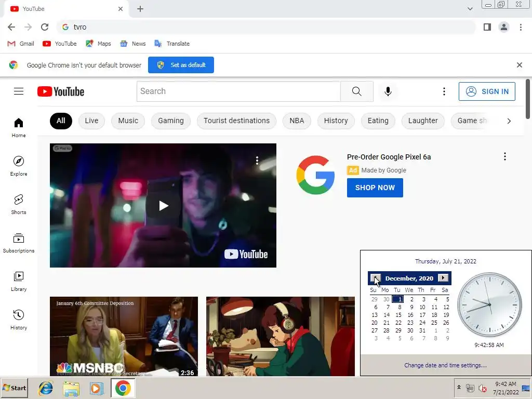Open News bookmark
The width and height of the screenshot is (532, 399).
tap(132, 44)
